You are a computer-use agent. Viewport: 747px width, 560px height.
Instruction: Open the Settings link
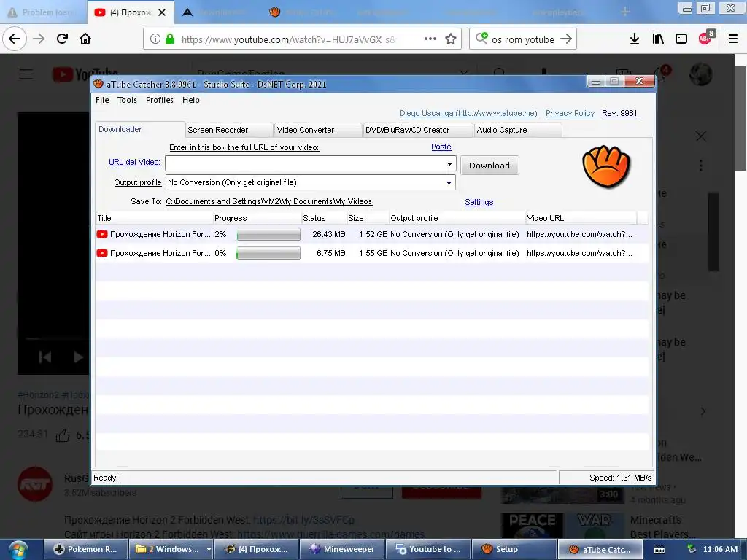click(x=479, y=202)
